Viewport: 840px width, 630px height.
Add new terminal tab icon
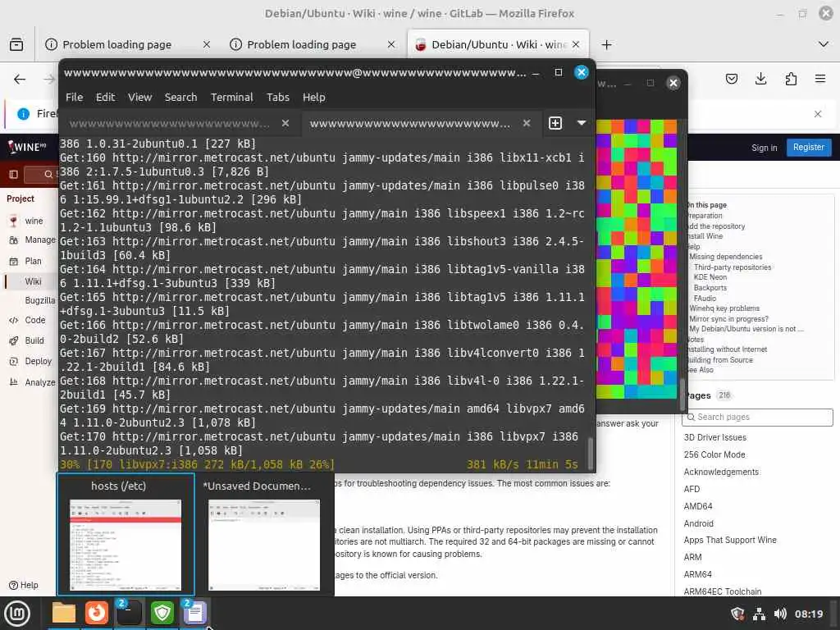[x=555, y=123]
